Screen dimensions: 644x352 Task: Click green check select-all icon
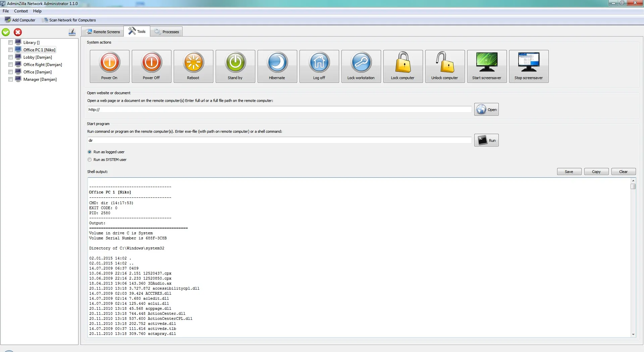tap(6, 32)
